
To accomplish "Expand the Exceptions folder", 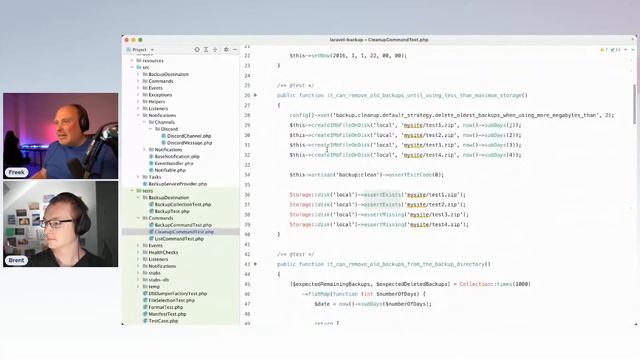I will pyautogui.click(x=138, y=95).
